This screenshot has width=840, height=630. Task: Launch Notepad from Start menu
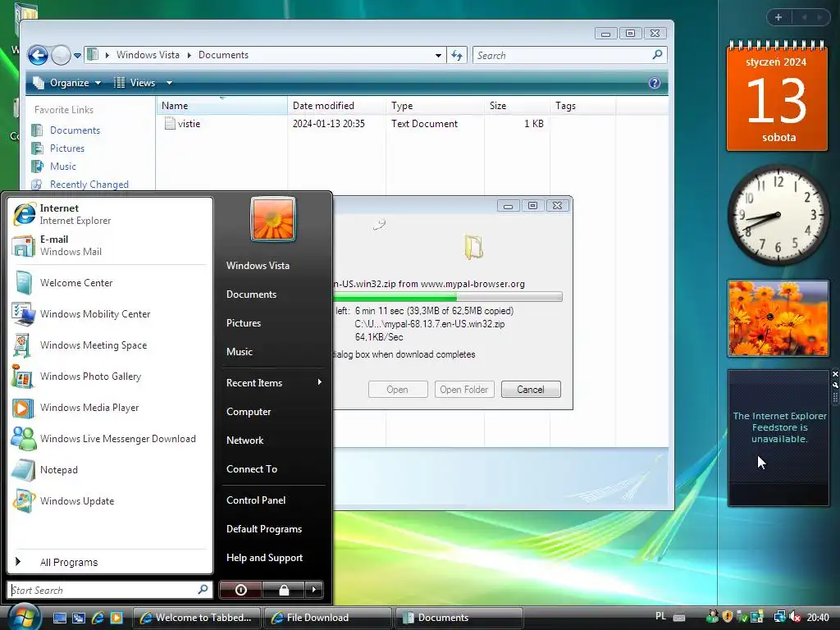[x=110, y=470]
